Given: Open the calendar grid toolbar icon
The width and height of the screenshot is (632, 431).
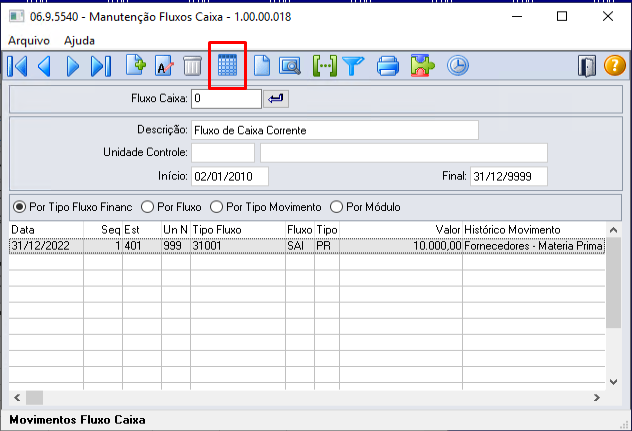Looking at the screenshot, I should point(227,65).
